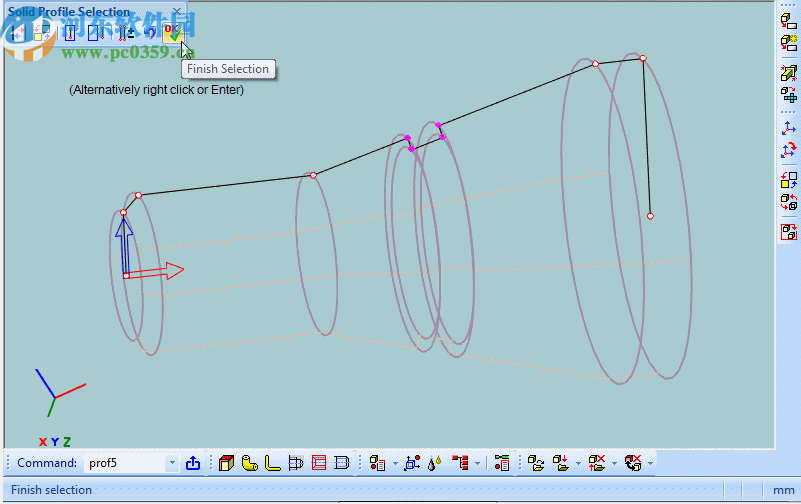The image size is (801, 504).
Task: Select the yellow curved pipe solid tool
Action: click(x=249, y=463)
